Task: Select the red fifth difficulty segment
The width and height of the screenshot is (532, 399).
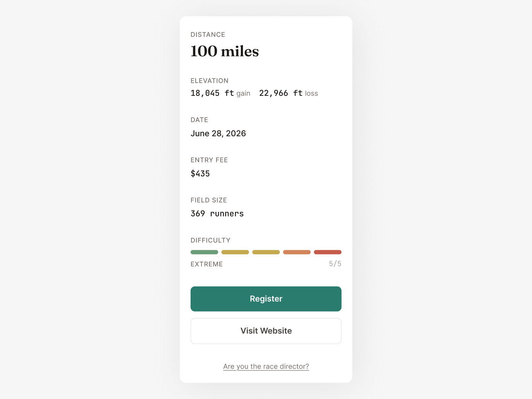Action: [x=327, y=252]
